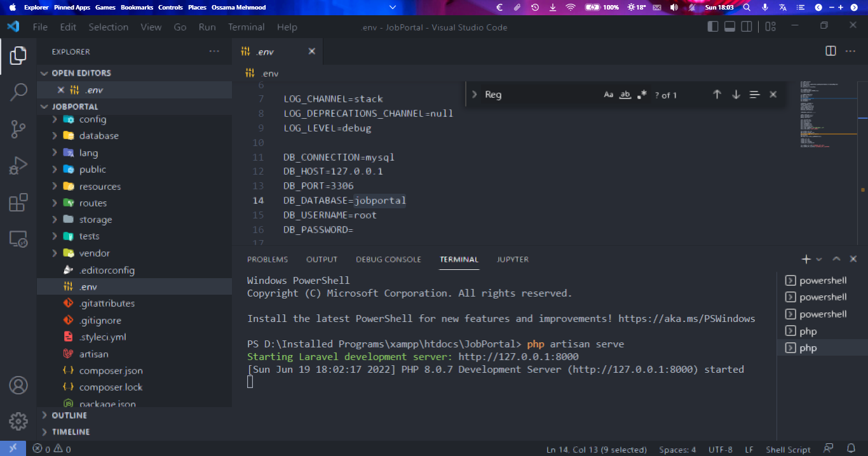The width and height of the screenshot is (868, 456).
Task: Toggle Panel visibility from title bar
Action: point(729,26)
